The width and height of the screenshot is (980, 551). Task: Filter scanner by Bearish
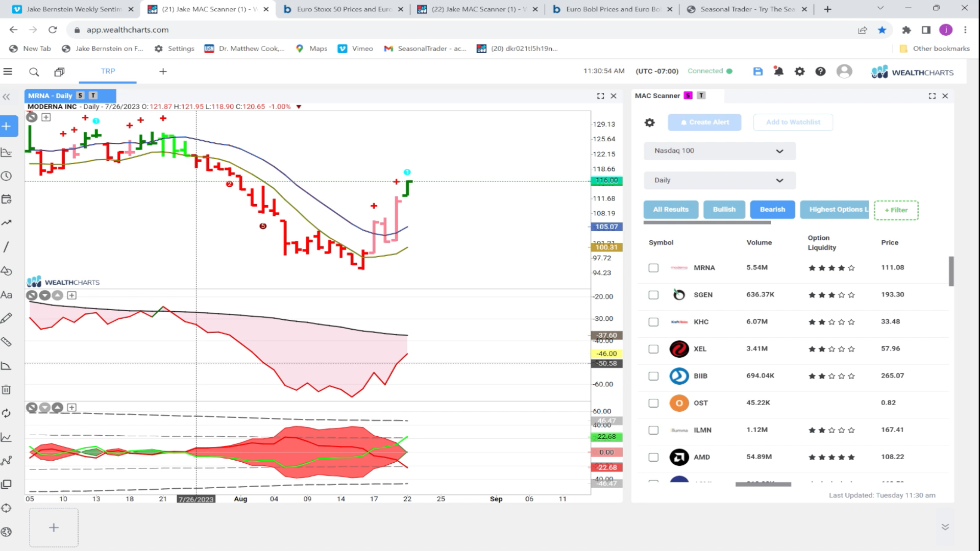click(x=772, y=210)
